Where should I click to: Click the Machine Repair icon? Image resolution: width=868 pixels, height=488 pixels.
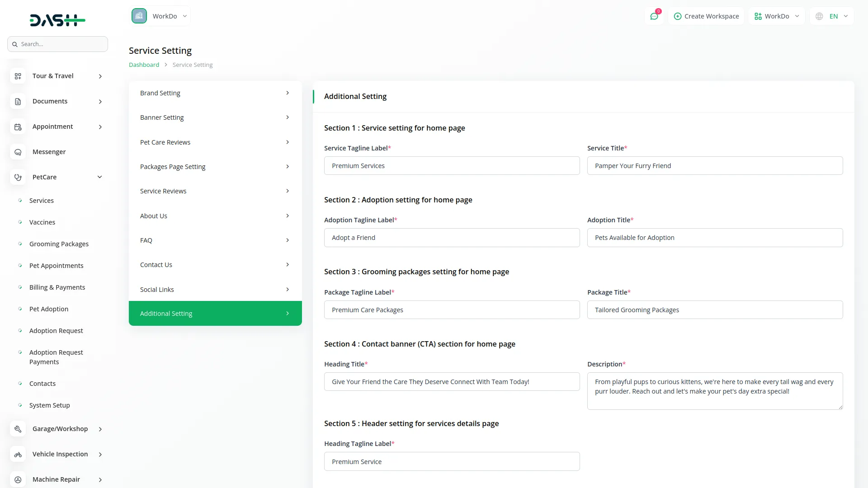[x=18, y=480]
